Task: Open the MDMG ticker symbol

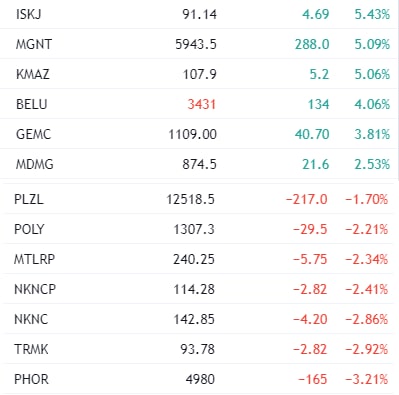Action: click(x=35, y=164)
